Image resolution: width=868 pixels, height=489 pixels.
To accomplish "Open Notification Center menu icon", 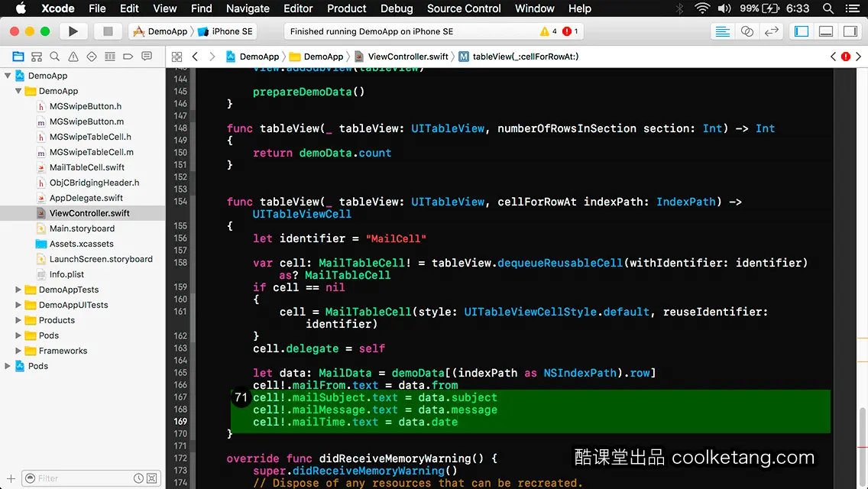I will (x=853, y=8).
